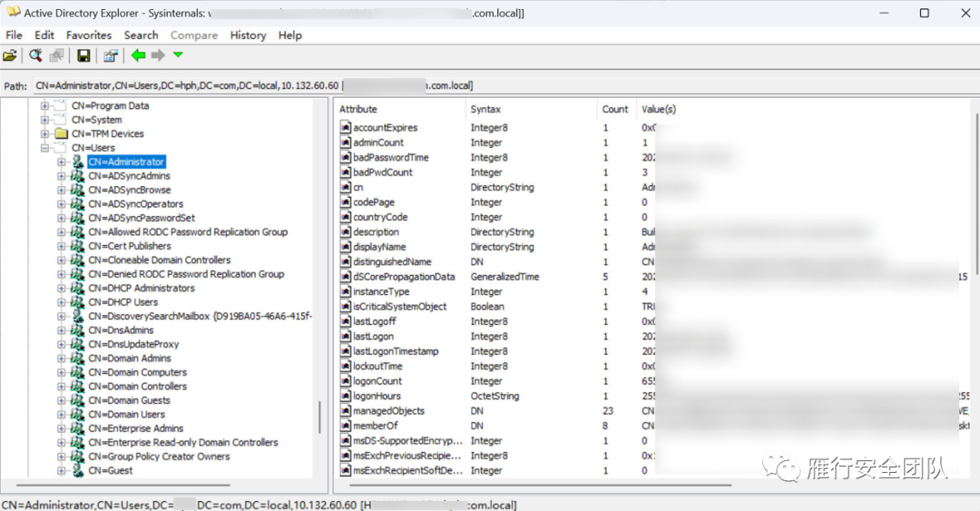Open the Favorites menu

(x=89, y=35)
